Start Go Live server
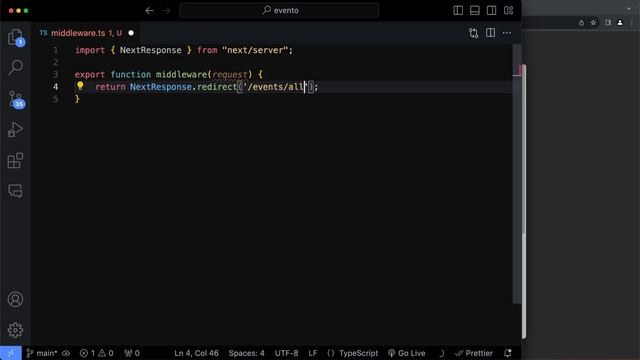Screen dimensions: 640x360 click(407, 353)
